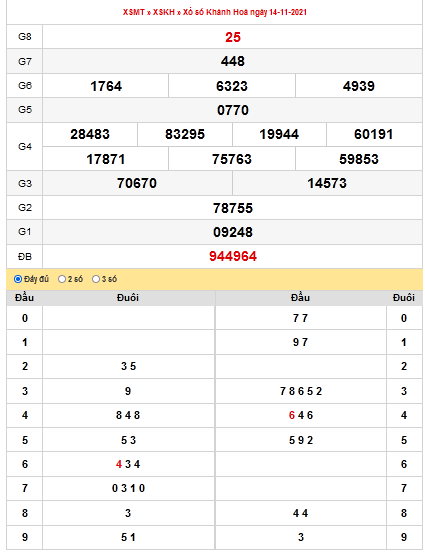The width and height of the screenshot is (425, 553).
Task: Click G4 number 83295
Action: tap(185, 134)
